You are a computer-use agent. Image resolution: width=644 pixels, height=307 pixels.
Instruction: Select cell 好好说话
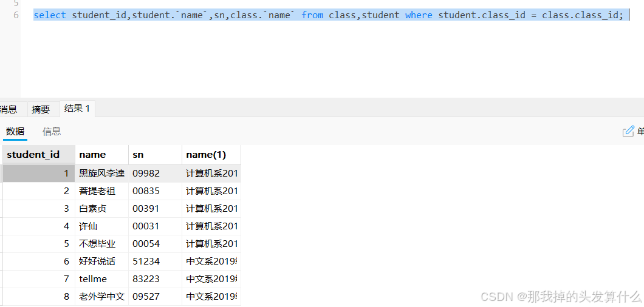point(102,261)
